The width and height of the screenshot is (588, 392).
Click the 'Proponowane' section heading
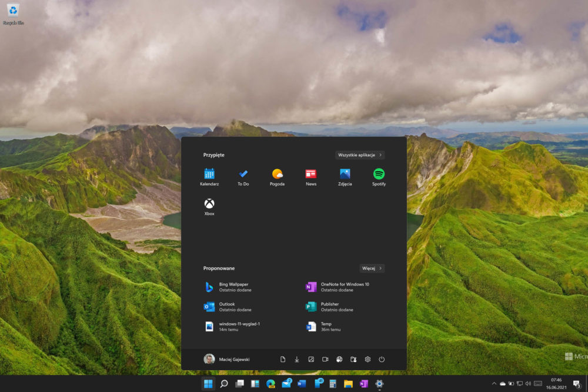click(x=219, y=269)
